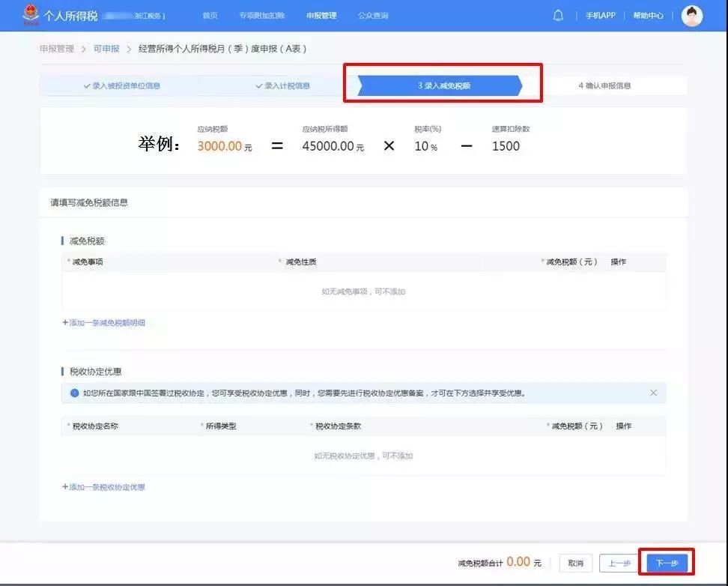This screenshot has width=728, height=586.
Task: Open the 首页 menu item
Action: [x=209, y=15]
